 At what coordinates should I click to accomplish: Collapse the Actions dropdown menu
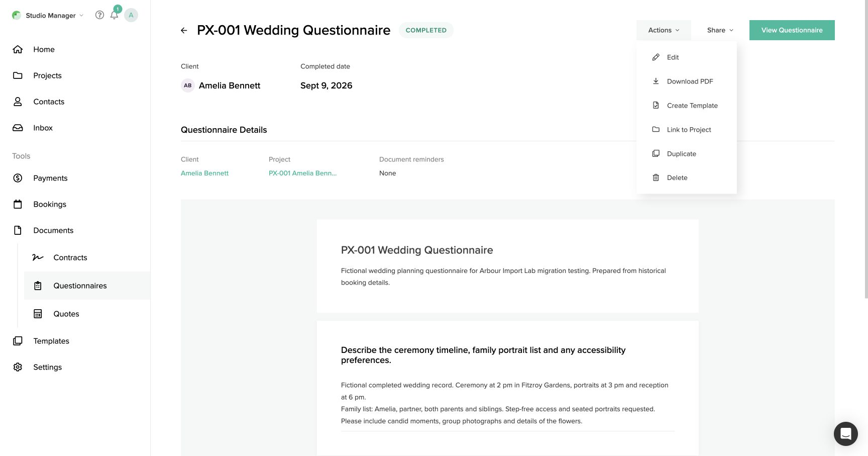click(664, 30)
